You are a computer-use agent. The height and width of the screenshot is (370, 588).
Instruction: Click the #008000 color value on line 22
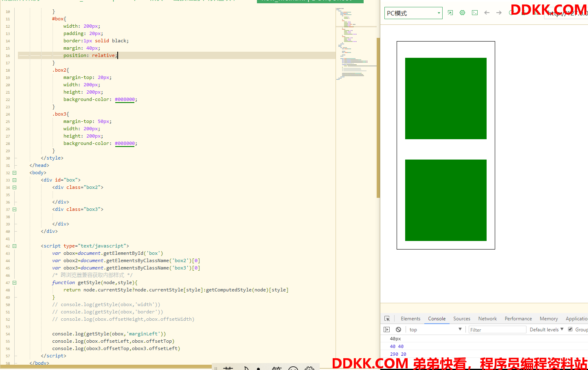click(x=125, y=99)
